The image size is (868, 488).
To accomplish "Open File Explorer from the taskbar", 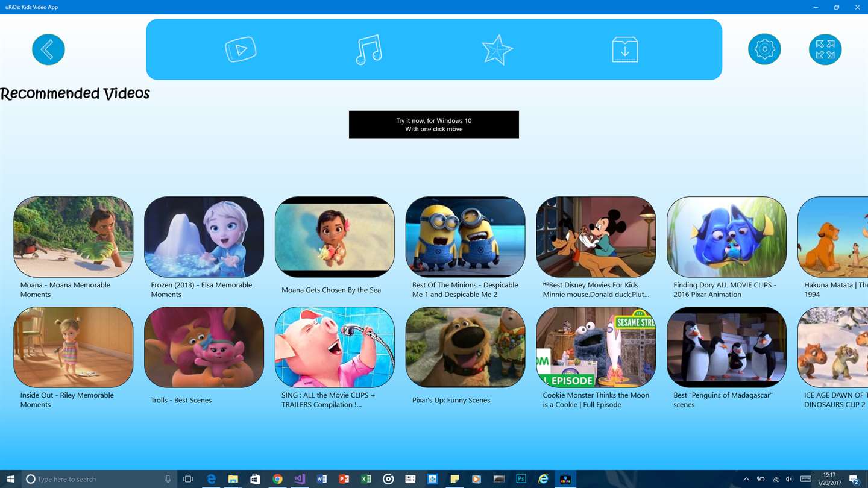I will (x=233, y=479).
